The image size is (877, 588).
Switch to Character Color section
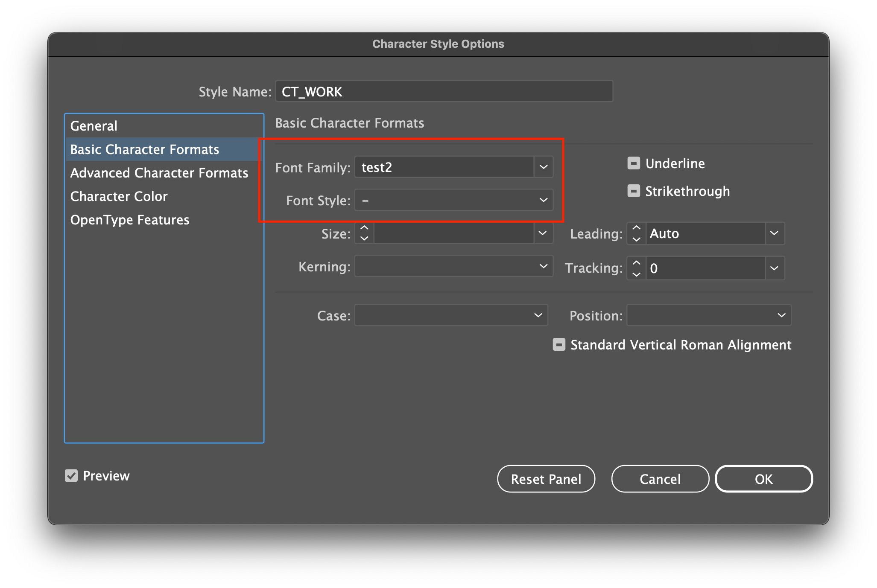[x=119, y=196]
